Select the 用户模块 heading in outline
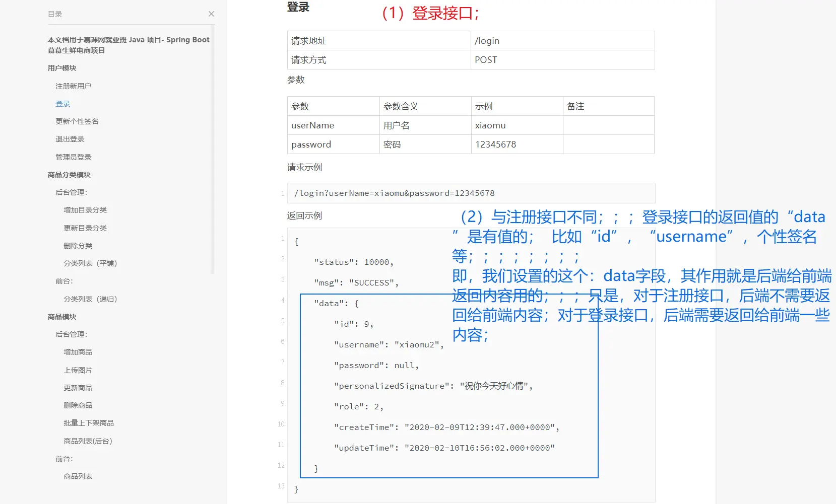836x504 pixels. tap(62, 68)
